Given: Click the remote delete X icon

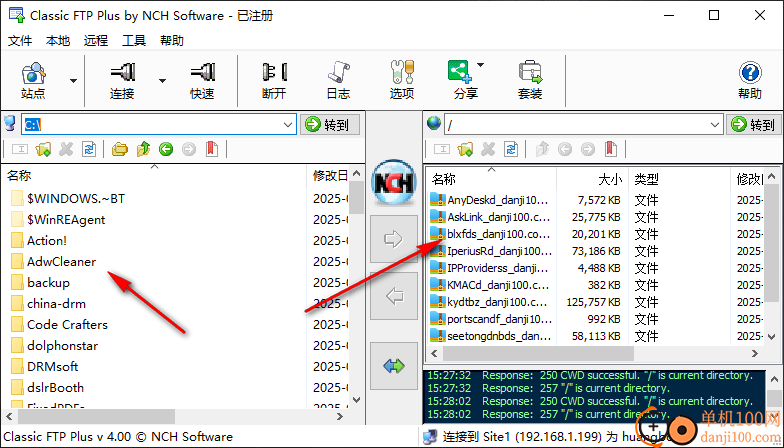Looking at the screenshot, I should (488, 149).
